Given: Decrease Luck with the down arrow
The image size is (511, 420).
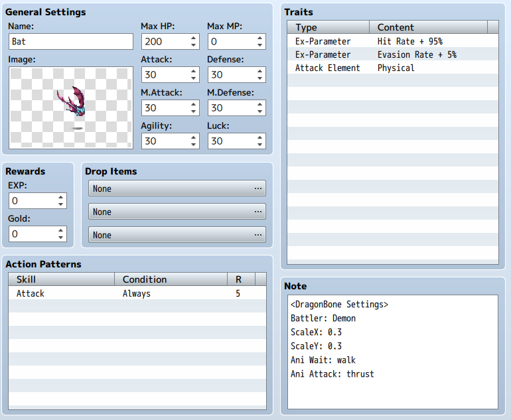Looking at the screenshot, I should pos(259,145).
